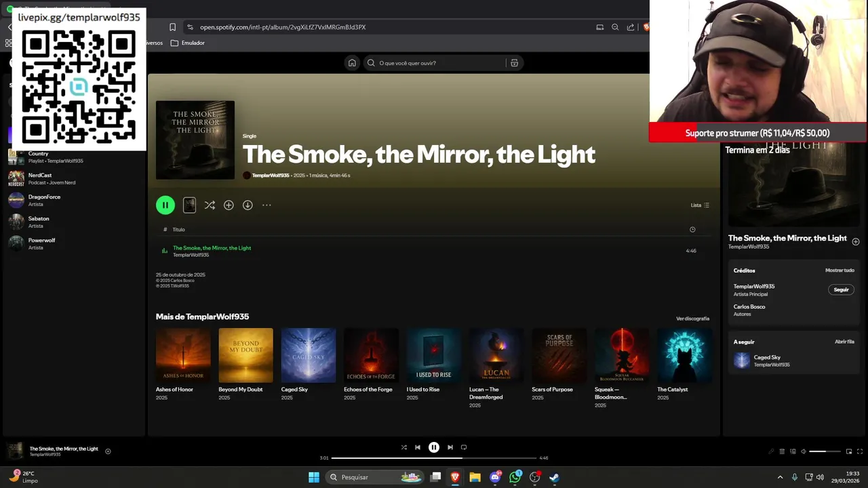Open the album's three-dot more options menu
The width and height of the screenshot is (868, 488).
267,205
